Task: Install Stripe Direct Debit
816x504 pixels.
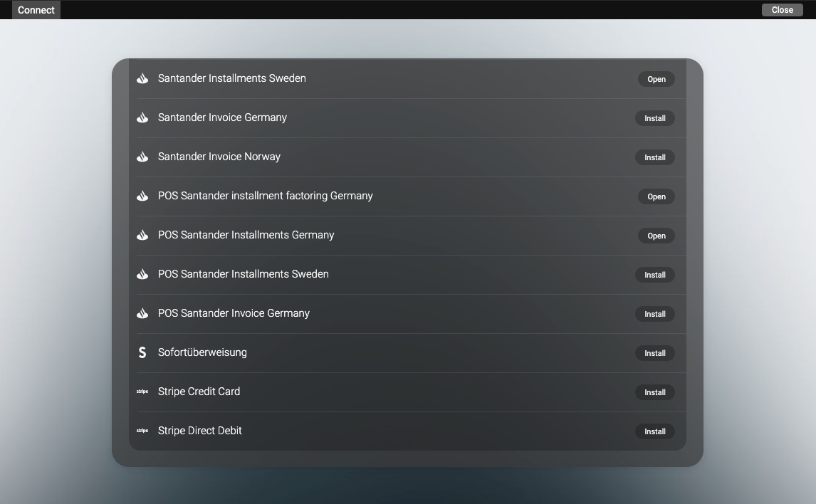Action: 654,431
